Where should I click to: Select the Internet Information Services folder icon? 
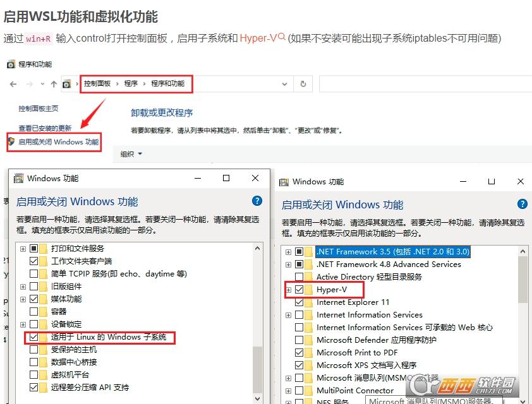tap(309, 315)
